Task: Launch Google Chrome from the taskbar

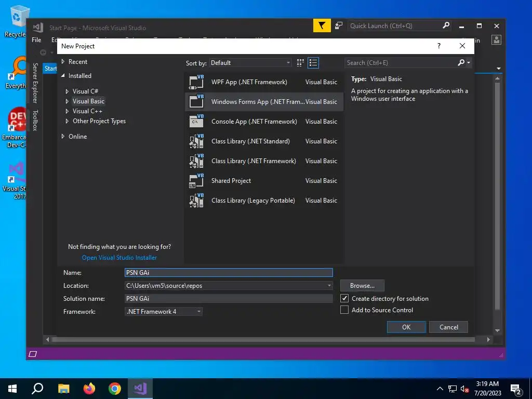Action: 115,389
